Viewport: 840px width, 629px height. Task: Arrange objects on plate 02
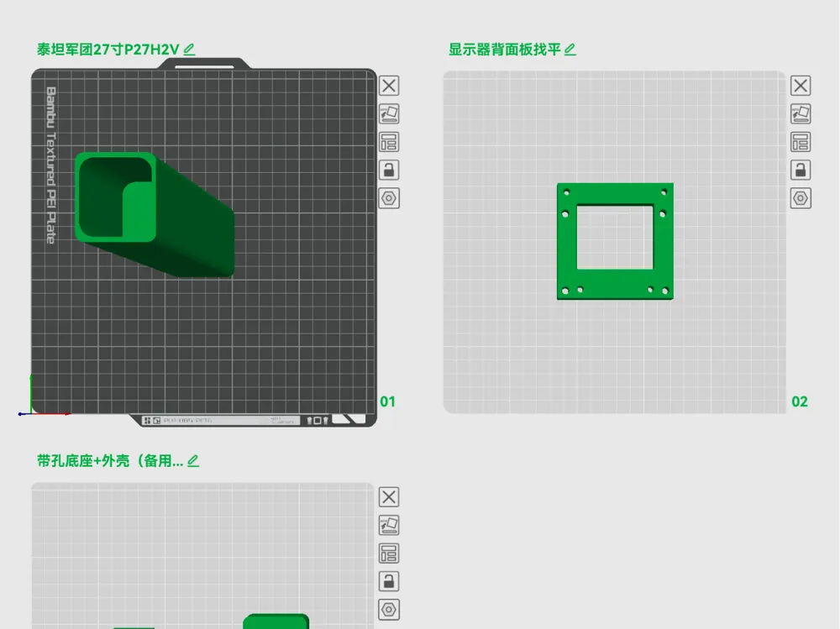pyautogui.click(x=801, y=143)
